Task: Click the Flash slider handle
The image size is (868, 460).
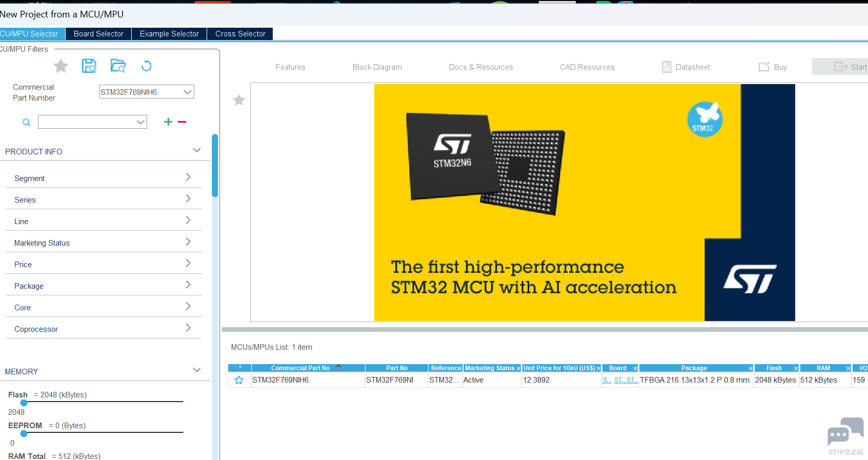Action: pyautogui.click(x=24, y=403)
